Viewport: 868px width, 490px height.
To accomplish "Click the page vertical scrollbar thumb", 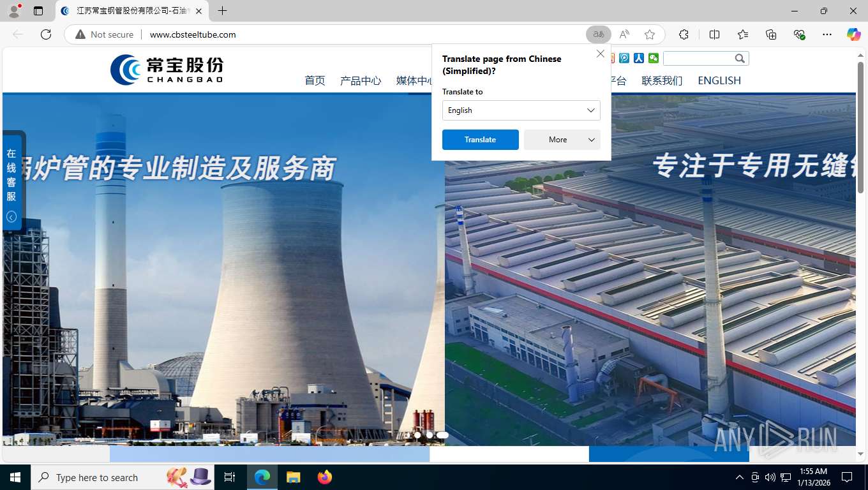I will click(860, 126).
